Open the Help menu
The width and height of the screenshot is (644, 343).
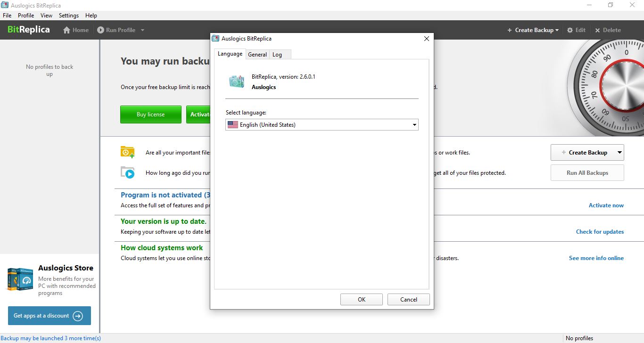tap(91, 16)
